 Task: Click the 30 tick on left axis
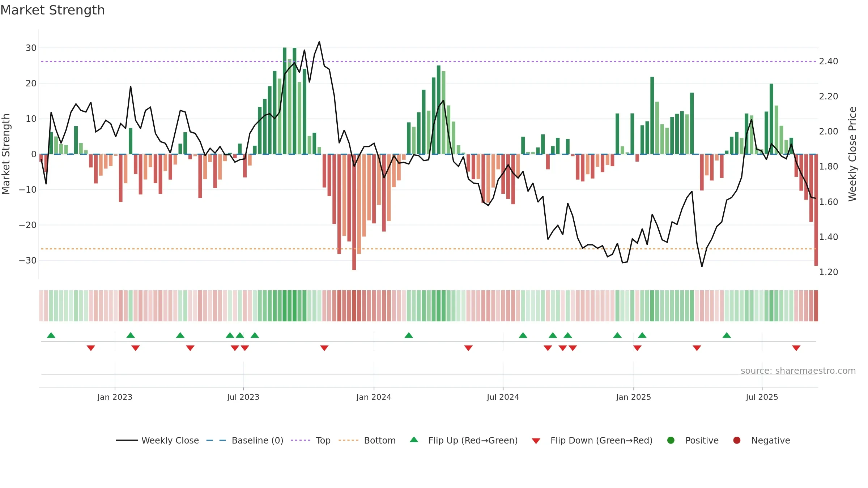tap(31, 48)
